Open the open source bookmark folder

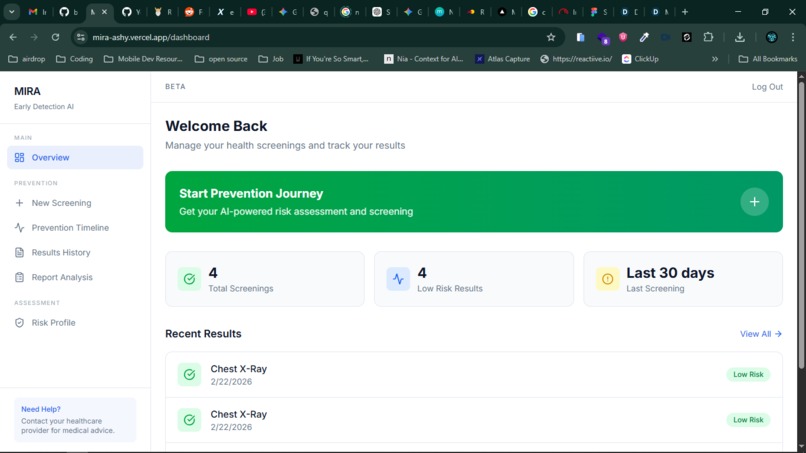tap(221, 59)
